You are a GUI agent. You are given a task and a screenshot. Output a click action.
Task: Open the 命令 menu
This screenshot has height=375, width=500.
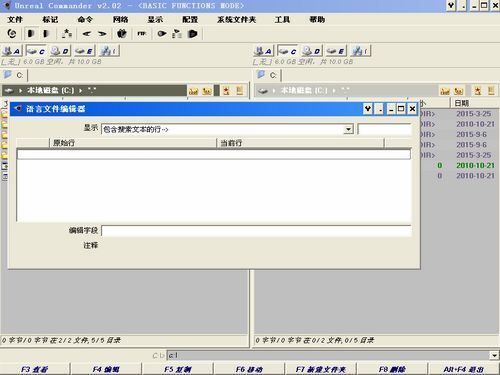85,20
